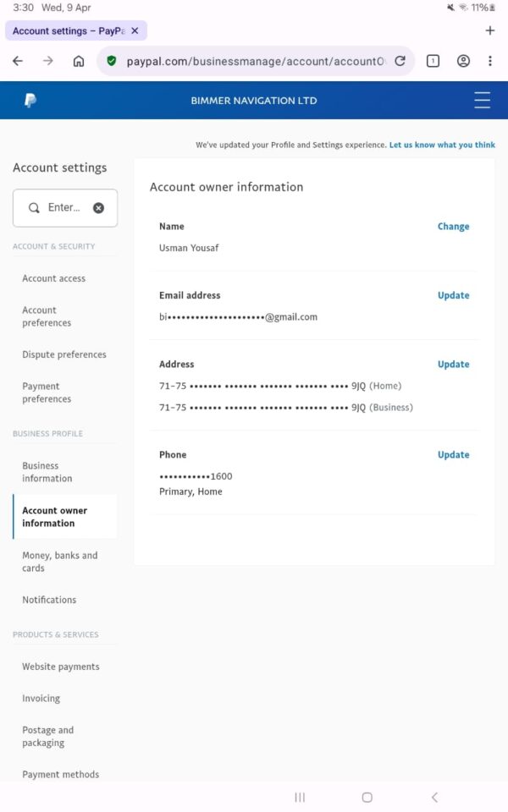Open Money, banks and cards settings

[x=59, y=562]
